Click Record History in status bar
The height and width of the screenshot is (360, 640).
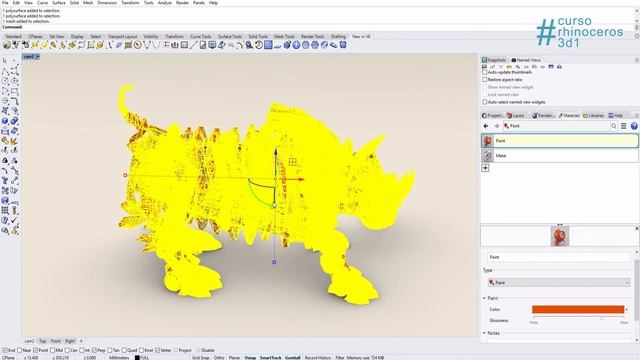pyautogui.click(x=318, y=358)
